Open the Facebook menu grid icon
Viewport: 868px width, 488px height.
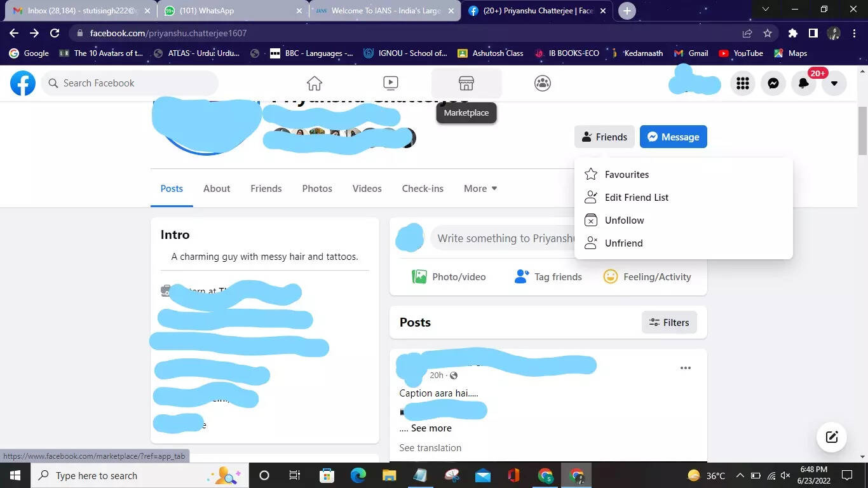click(743, 83)
